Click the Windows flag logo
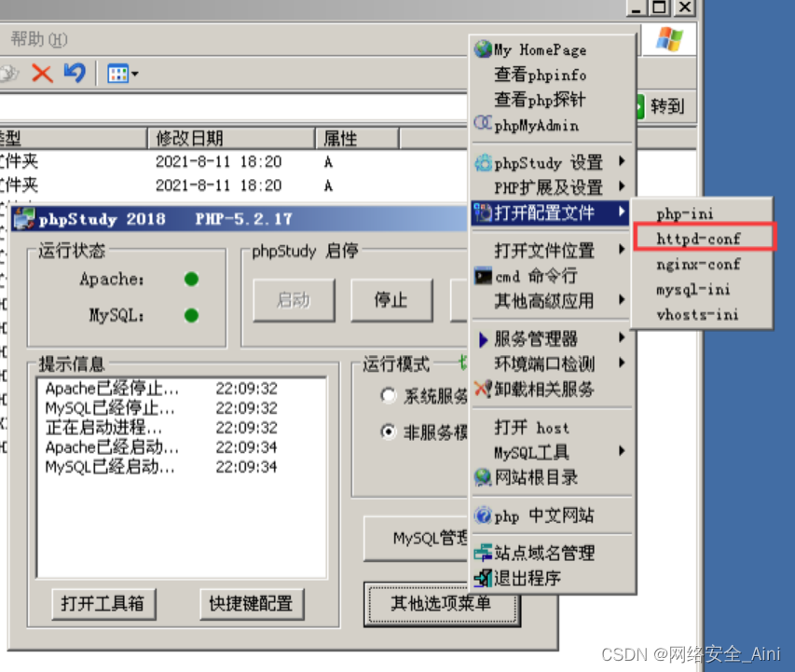Viewport: 795px width, 672px height. pyautogui.click(x=670, y=39)
